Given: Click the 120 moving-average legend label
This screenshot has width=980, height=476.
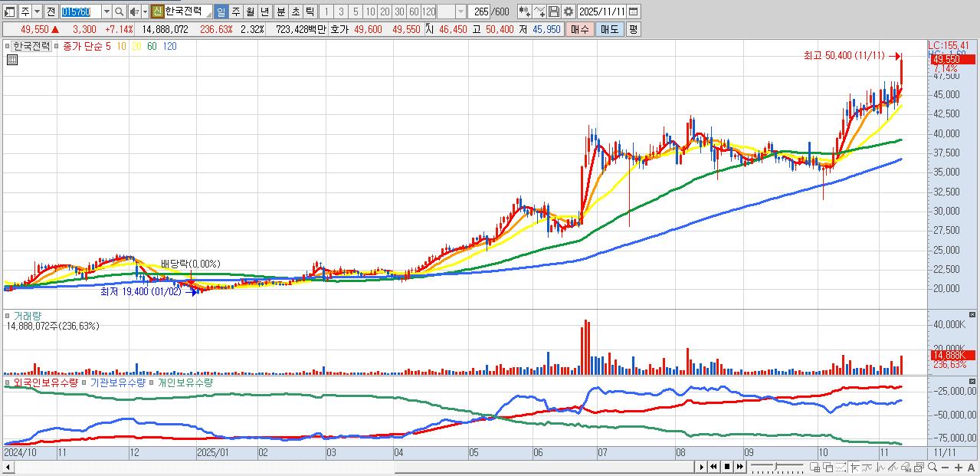Looking at the screenshot, I should tap(169, 46).
